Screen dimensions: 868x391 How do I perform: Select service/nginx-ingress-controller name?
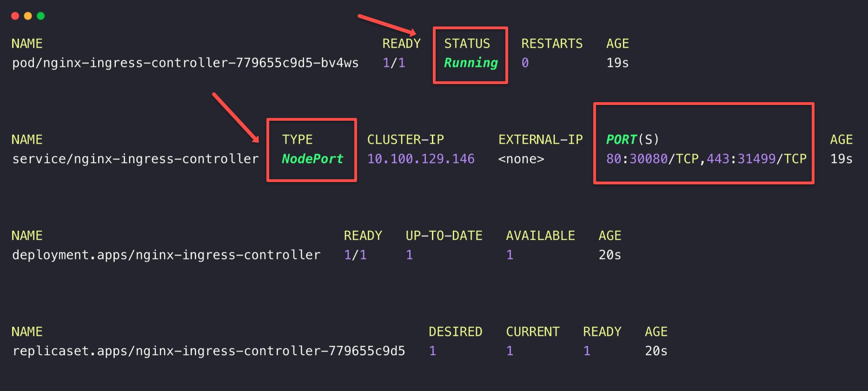(x=135, y=159)
